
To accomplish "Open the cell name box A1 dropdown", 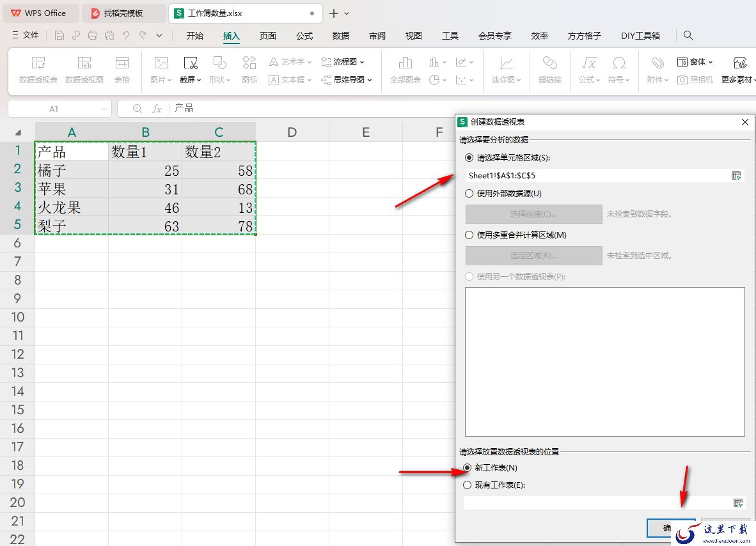I will 104,109.
